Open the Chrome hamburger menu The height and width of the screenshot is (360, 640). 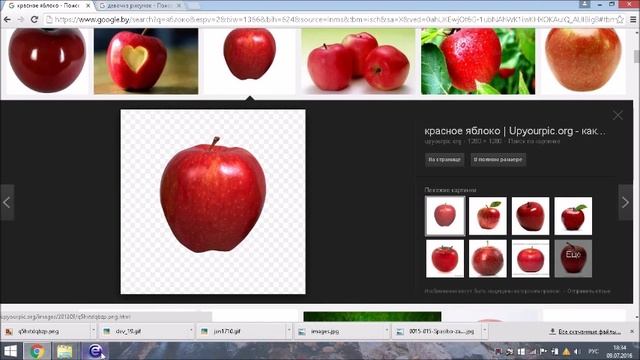tap(633, 19)
